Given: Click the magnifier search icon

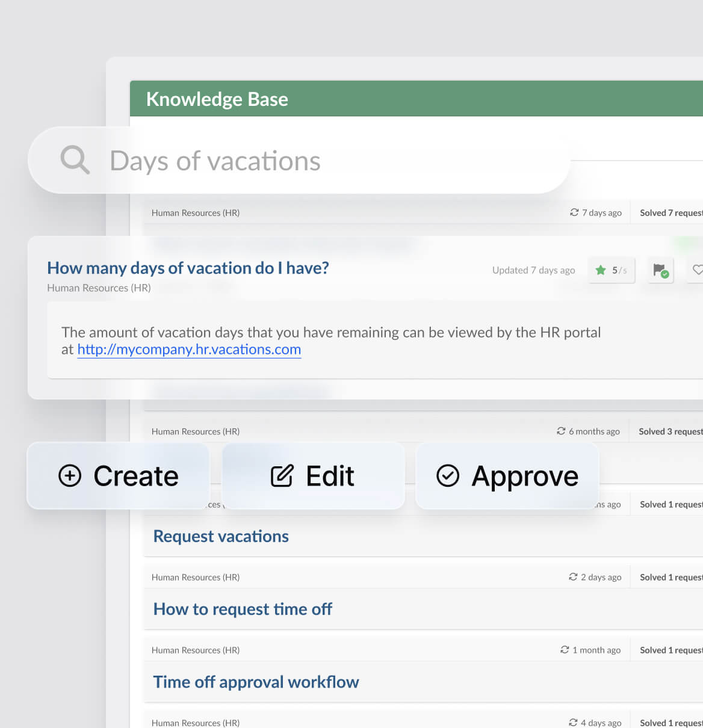Looking at the screenshot, I should coord(75,160).
